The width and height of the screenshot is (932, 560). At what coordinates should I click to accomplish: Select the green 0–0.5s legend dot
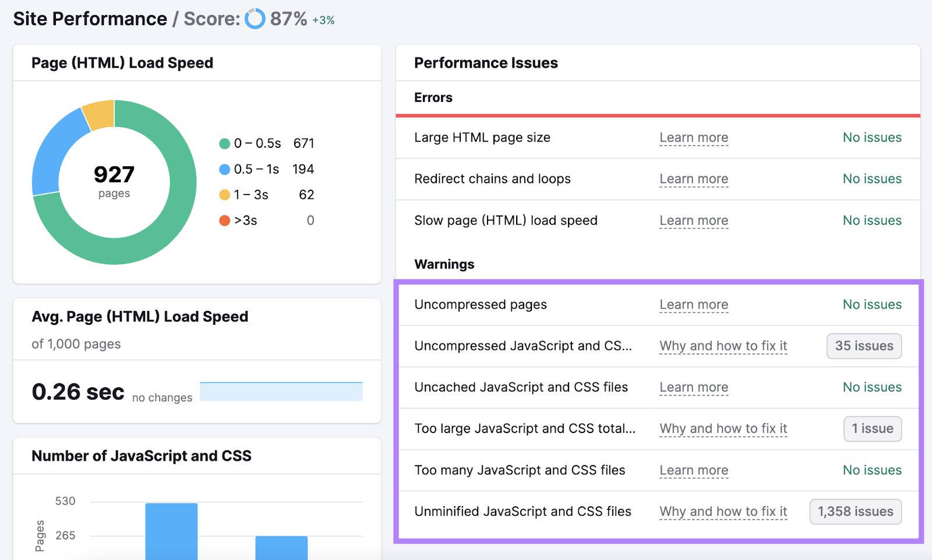[x=224, y=143]
